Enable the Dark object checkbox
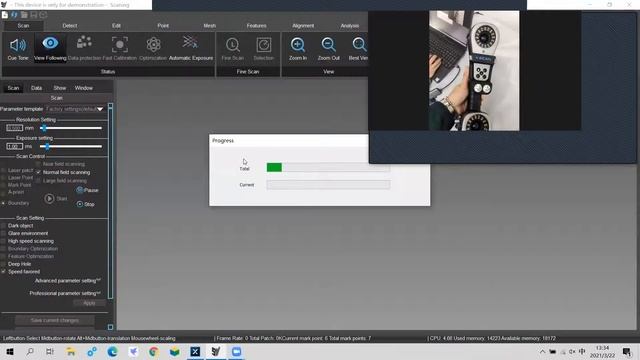 coord(4,225)
